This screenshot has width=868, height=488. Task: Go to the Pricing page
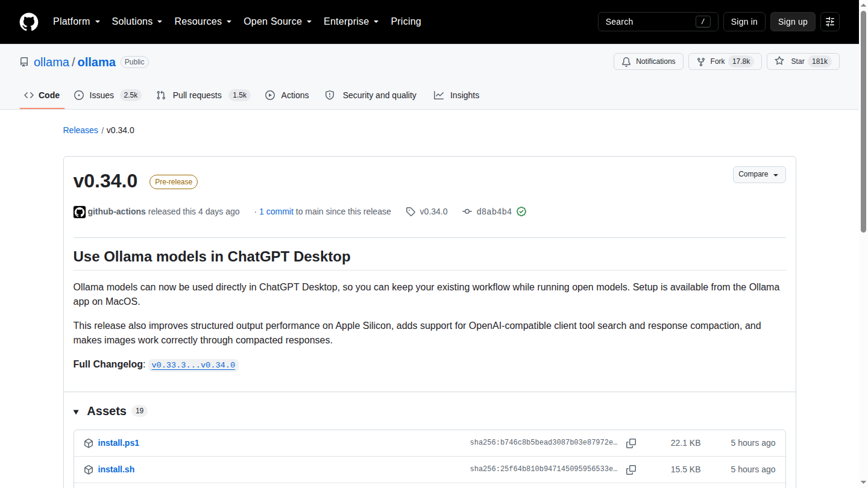click(406, 21)
